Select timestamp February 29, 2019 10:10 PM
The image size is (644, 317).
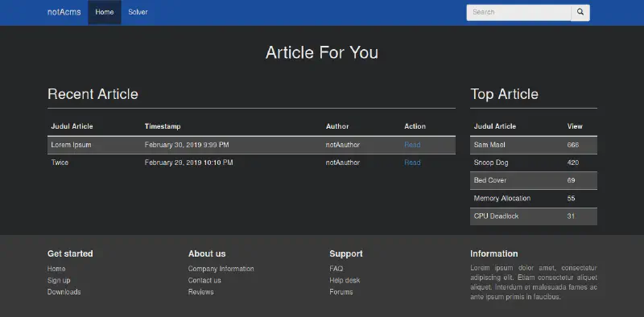(188, 163)
